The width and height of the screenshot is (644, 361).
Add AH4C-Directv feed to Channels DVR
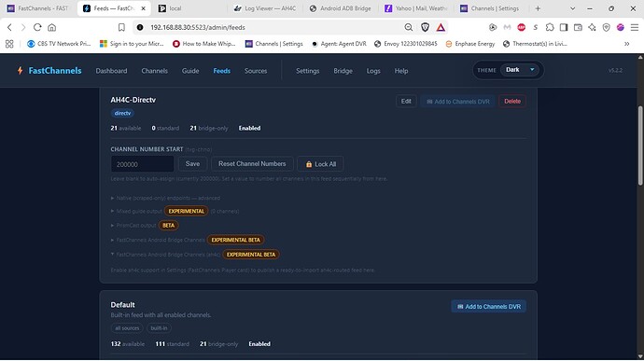click(x=458, y=102)
